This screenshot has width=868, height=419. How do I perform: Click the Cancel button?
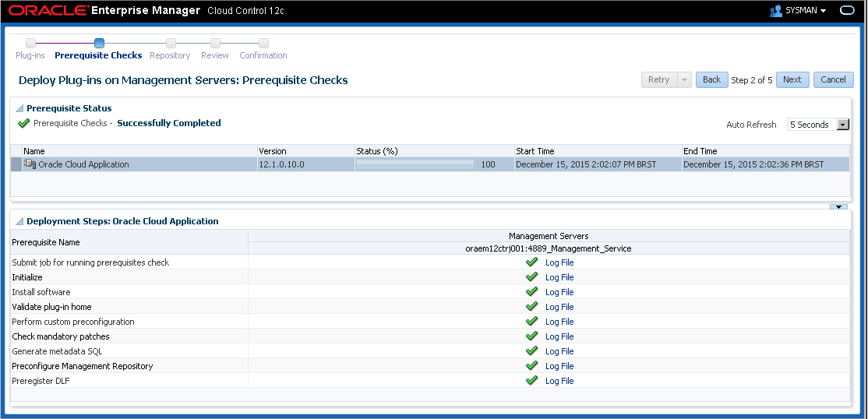coord(833,79)
